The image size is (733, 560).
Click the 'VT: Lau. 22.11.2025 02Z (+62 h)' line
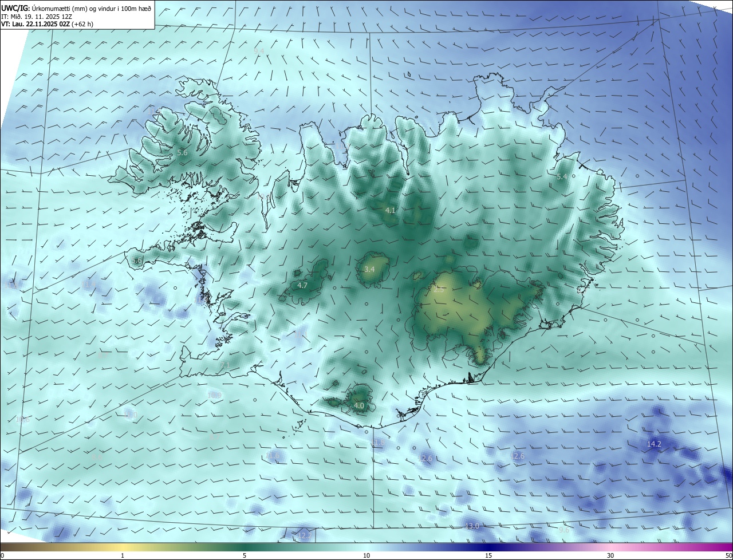pos(47,24)
